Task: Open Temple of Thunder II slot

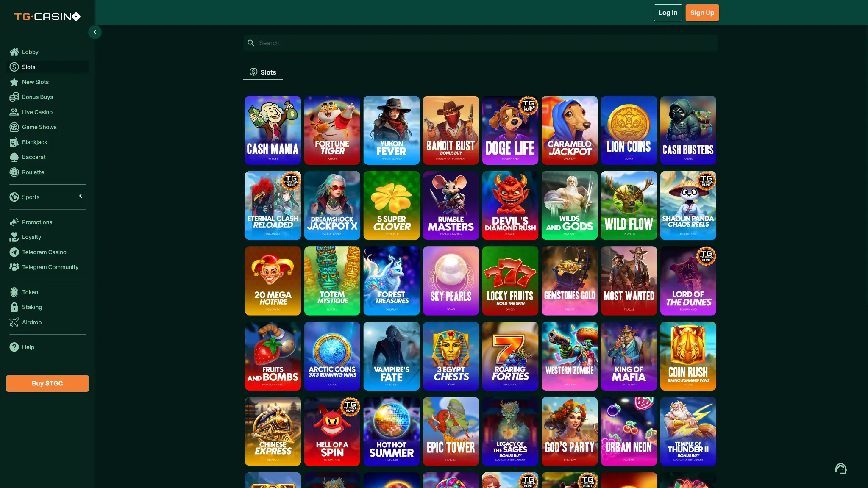Action: tap(688, 431)
